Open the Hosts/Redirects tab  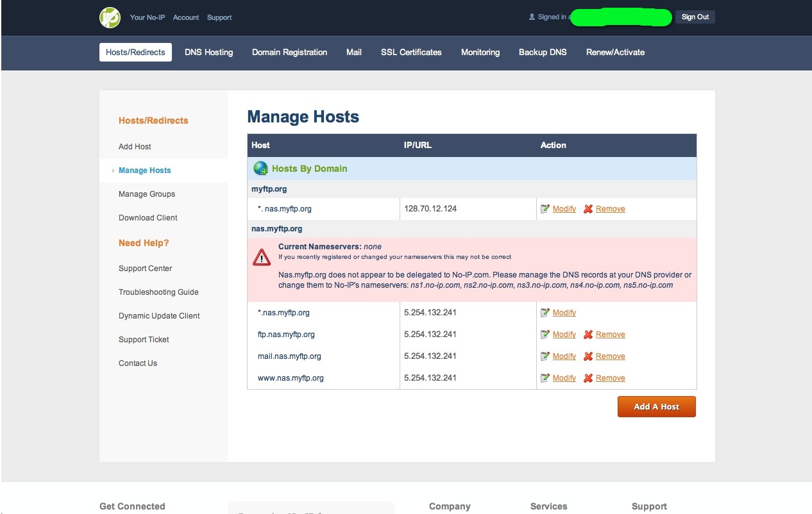[x=135, y=53]
